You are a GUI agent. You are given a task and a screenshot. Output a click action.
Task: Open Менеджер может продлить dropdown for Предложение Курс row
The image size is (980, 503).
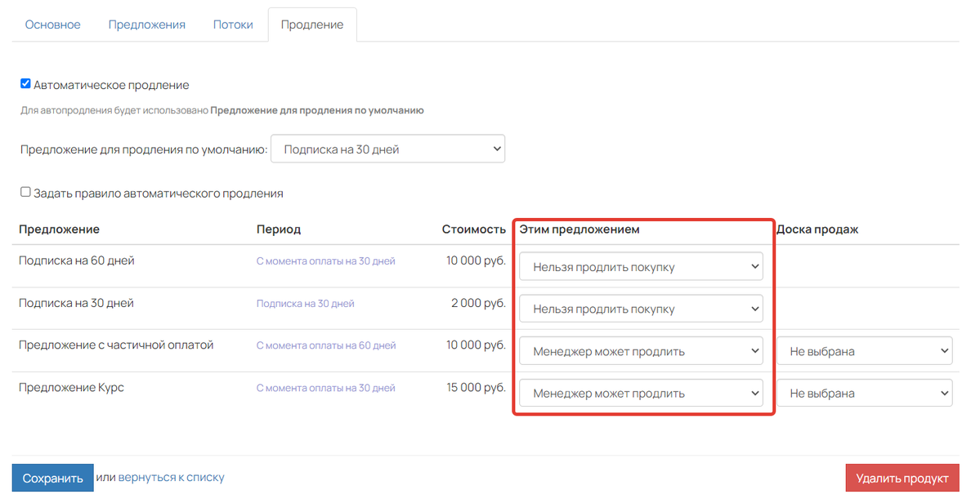coord(641,393)
